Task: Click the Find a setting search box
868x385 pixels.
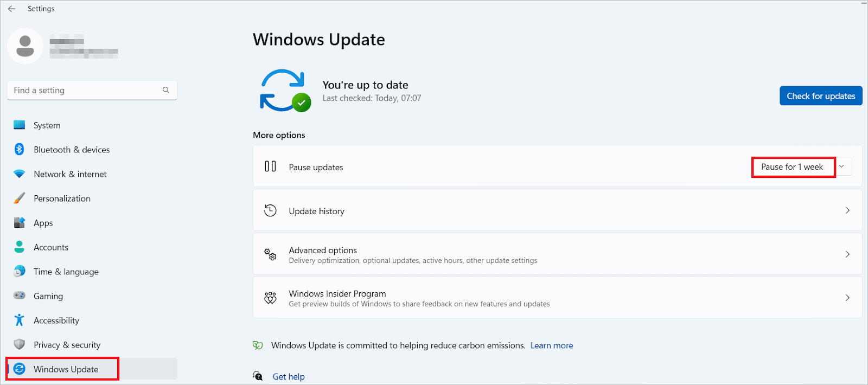Action: point(92,90)
